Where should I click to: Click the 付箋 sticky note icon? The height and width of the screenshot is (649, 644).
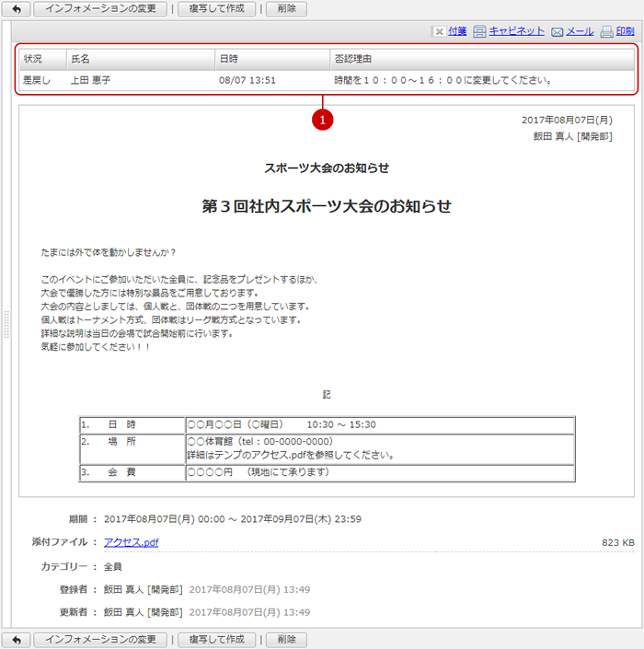click(x=439, y=32)
